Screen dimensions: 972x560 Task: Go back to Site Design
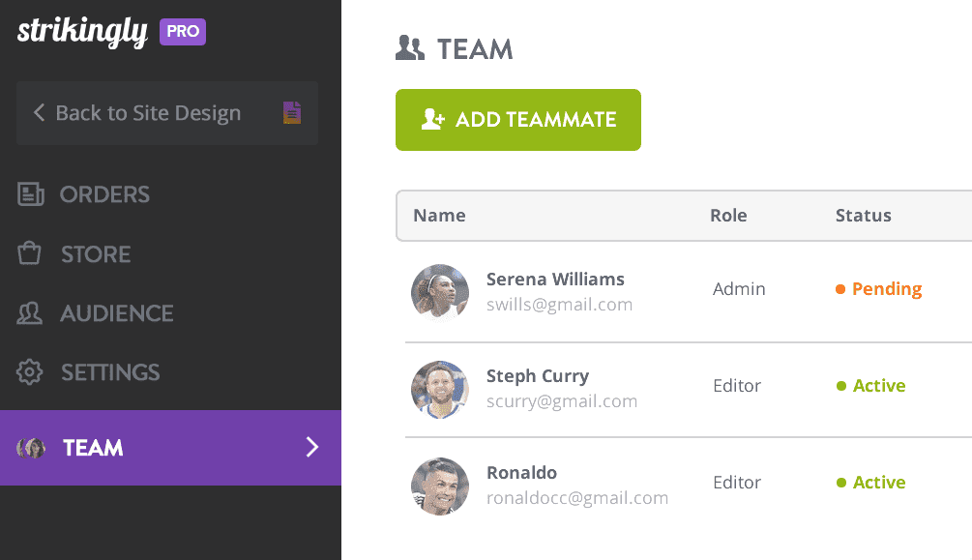tap(147, 113)
